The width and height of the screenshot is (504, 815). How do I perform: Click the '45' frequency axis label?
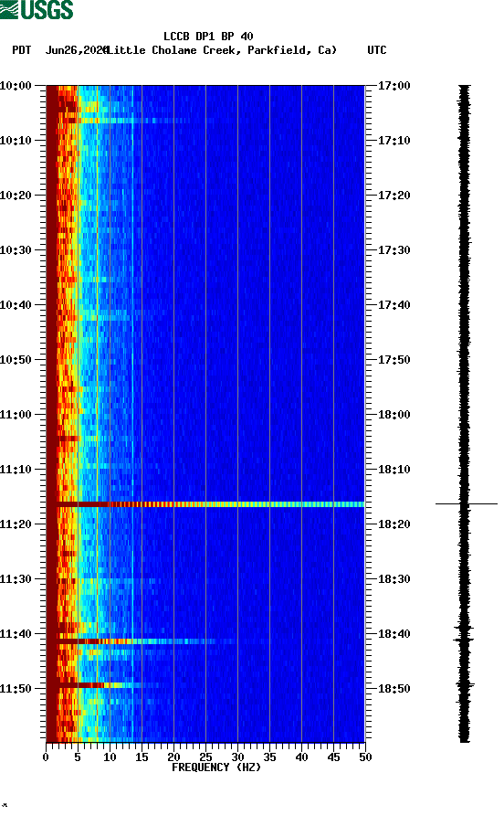(333, 757)
